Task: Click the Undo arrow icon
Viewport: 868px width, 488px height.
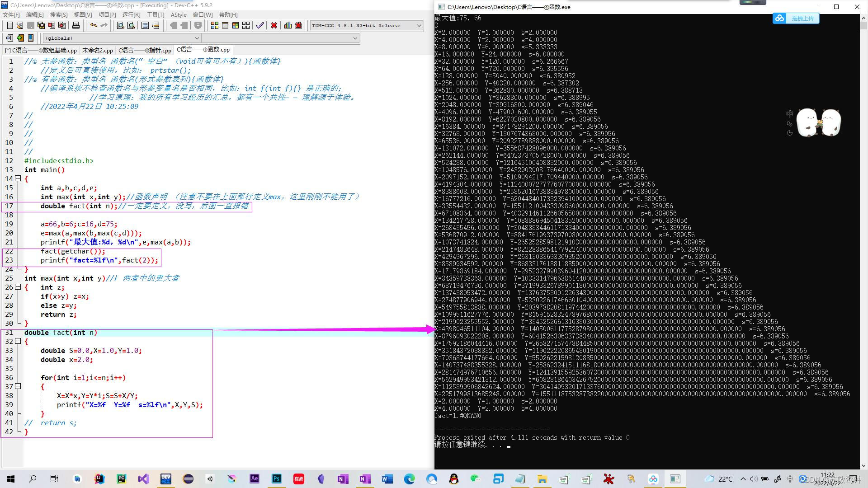Action: (x=93, y=25)
